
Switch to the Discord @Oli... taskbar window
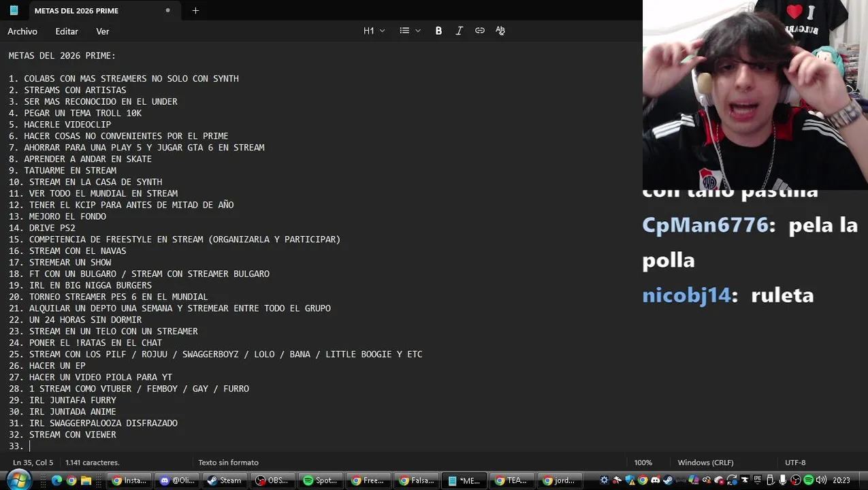click(177, 480)
